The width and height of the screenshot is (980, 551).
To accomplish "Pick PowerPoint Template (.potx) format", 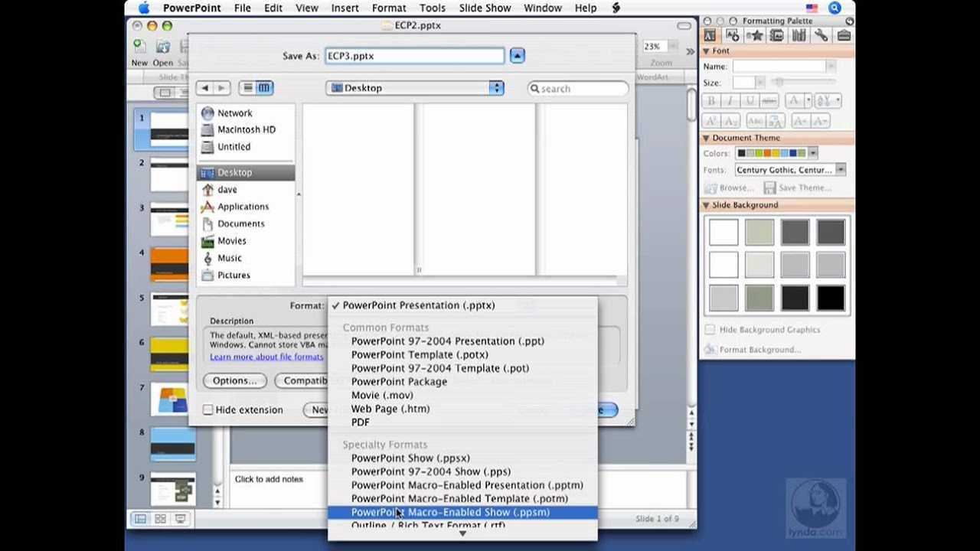I will 462,355.
